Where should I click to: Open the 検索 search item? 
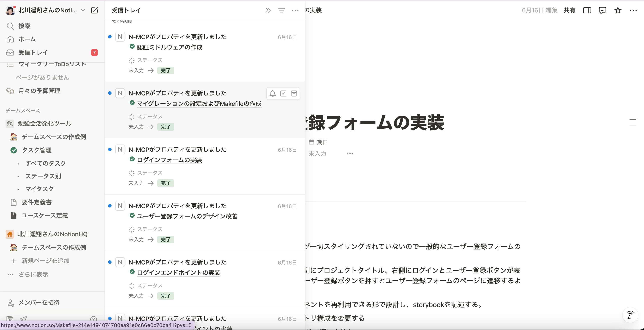coord(52,26)
